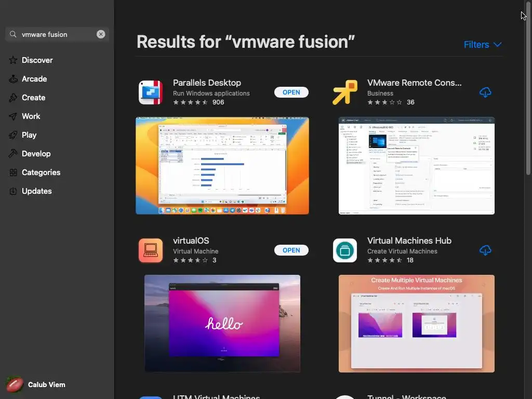
Task: Click the 'Create Virtual Machines' subtitle
Action: tap(402, 251)
